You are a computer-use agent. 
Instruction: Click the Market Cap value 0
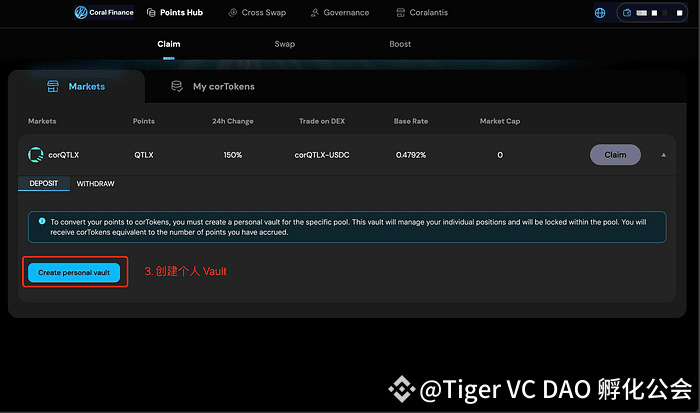coord(500,155)
